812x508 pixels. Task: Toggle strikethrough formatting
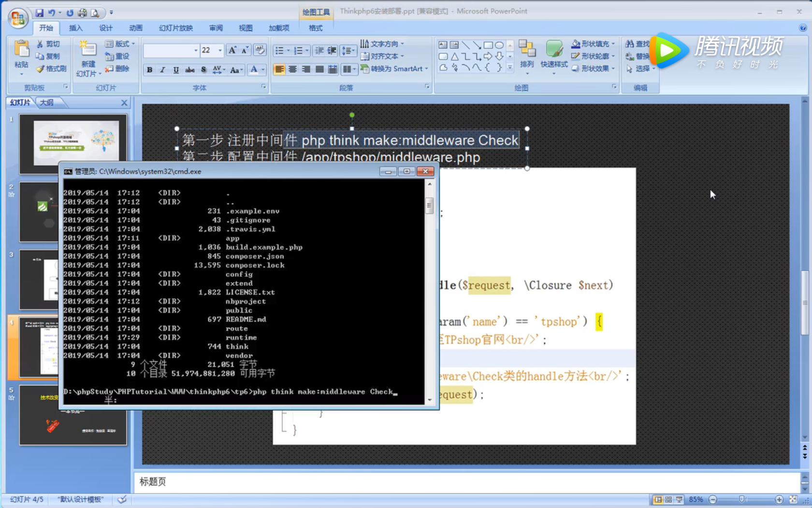(190, 70)
